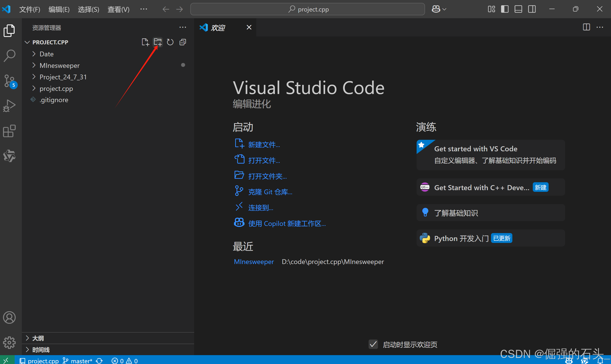611x364 pixels.
Task: Refresh the explorer file tree
Action: point(170,42)
